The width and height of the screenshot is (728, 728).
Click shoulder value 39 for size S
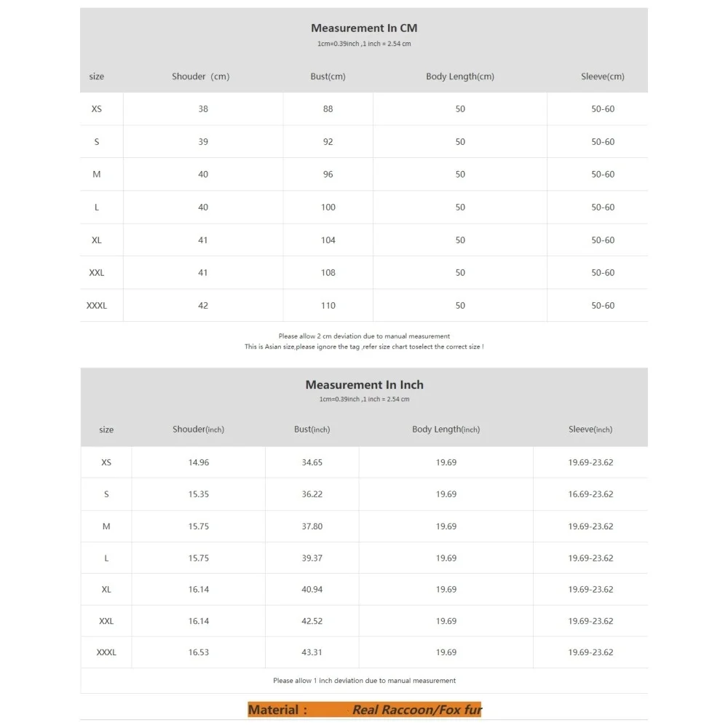tap(203, 142)
